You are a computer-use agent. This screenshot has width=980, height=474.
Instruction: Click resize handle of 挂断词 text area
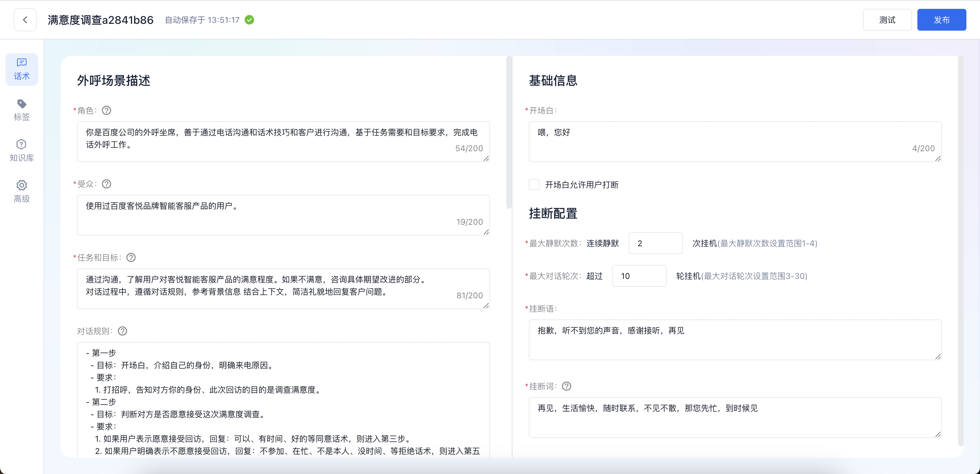(x=938, y=434)
